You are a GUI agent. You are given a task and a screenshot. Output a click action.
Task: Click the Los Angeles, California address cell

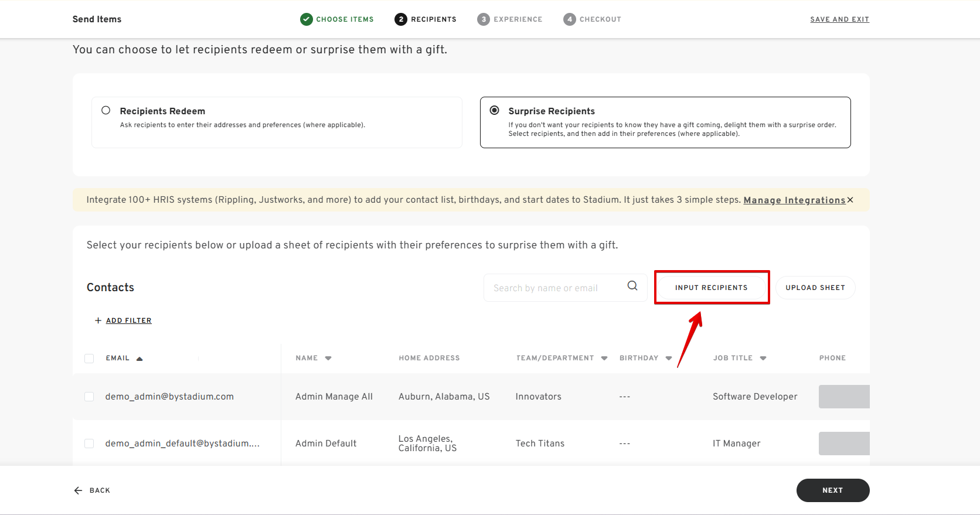pyautogui.click(x=428, y=444)
